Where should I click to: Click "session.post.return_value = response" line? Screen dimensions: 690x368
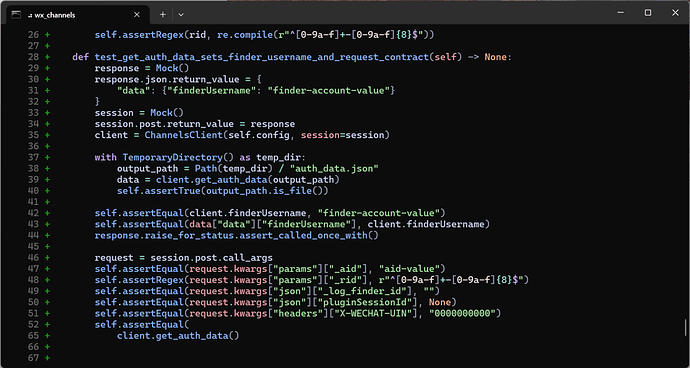tap(195, 124)
